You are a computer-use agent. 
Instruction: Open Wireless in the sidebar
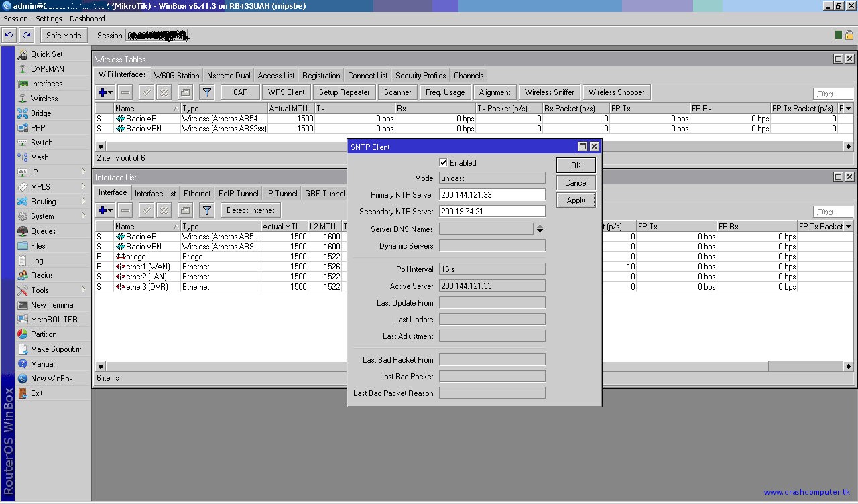click(x=44, y=99)
